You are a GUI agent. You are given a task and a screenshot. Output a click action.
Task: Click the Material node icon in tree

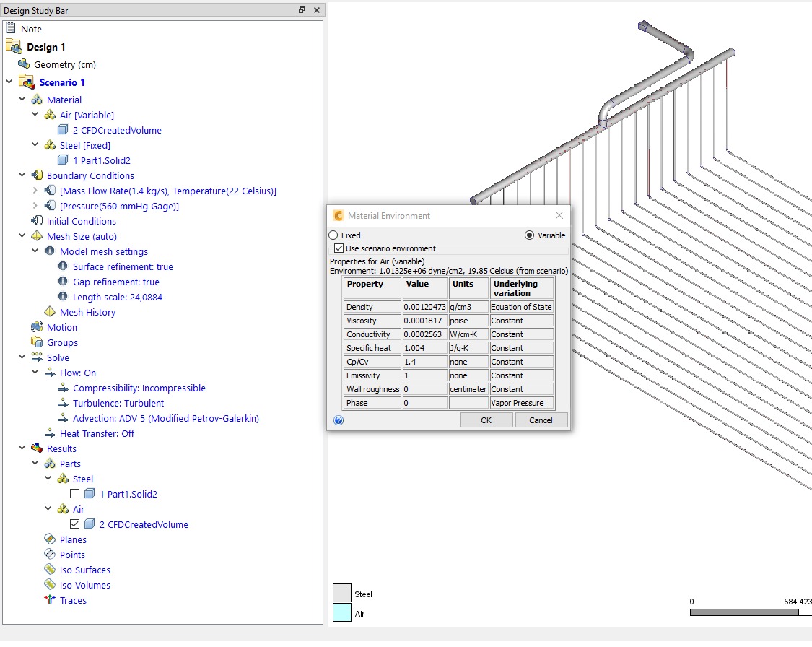click(x=37, y=100)
